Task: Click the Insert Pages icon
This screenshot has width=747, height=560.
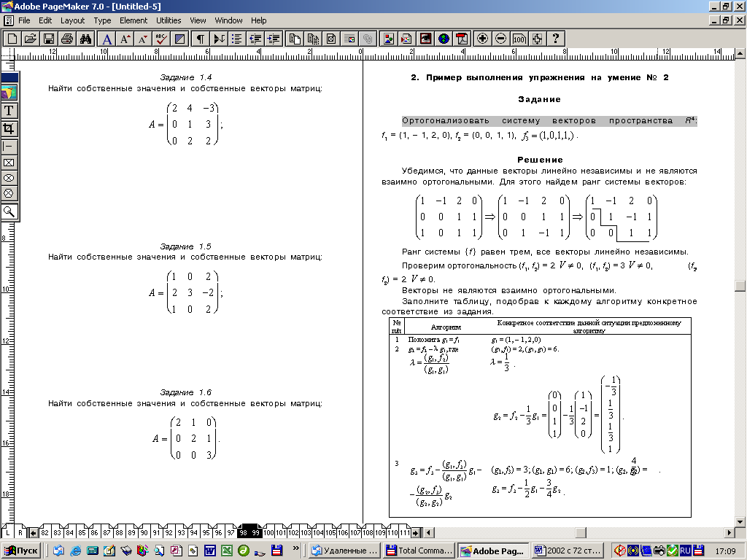Action: 295,39
